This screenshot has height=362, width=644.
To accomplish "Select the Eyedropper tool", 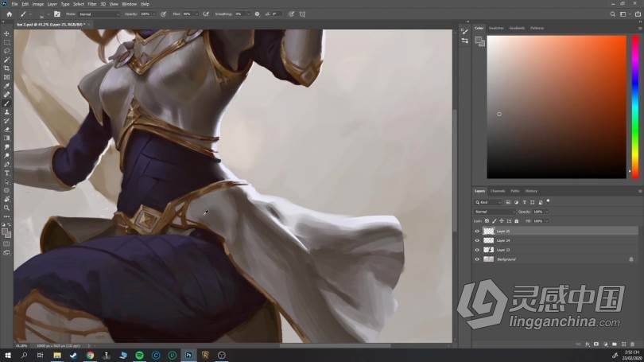I will 6,85.
